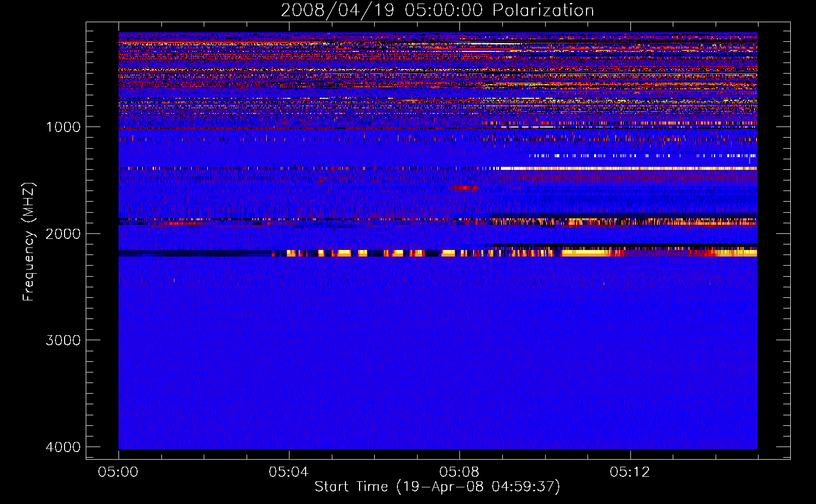Click the "05:04" time tick label
Screen dimensions: 816x504
289,472
